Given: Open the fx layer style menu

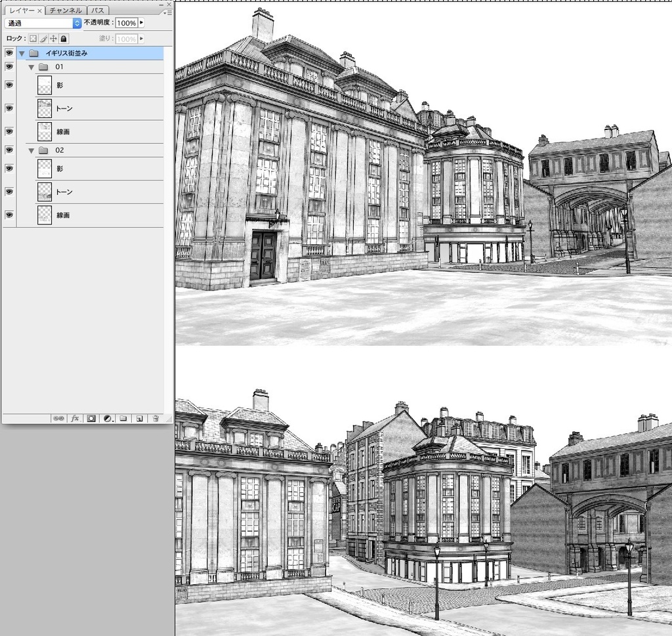Looking at the screenshot, I should point(75,418).
